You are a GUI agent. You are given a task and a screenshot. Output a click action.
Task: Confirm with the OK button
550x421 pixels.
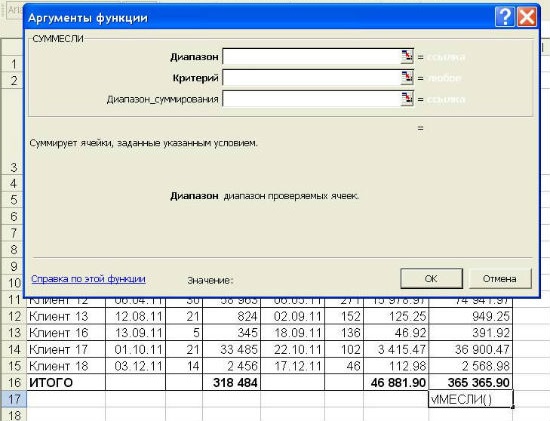click(x=431, y=279)
